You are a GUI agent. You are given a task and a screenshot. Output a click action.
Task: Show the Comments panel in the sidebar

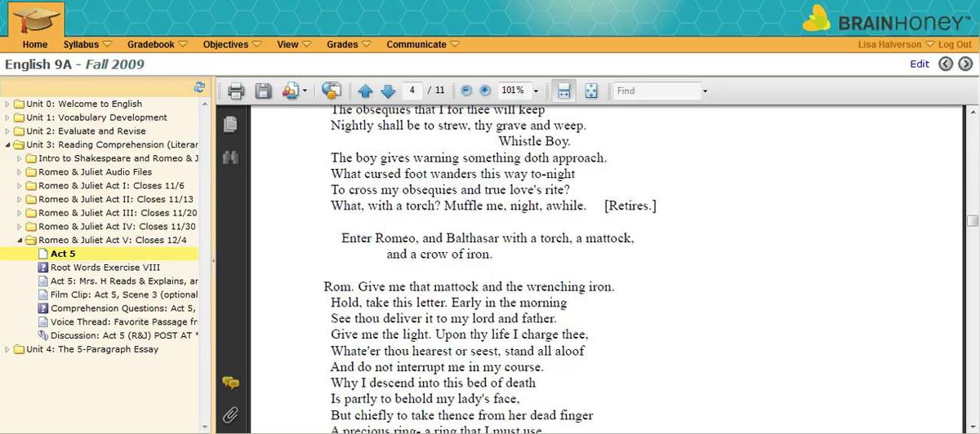click(x=230, y=383)
